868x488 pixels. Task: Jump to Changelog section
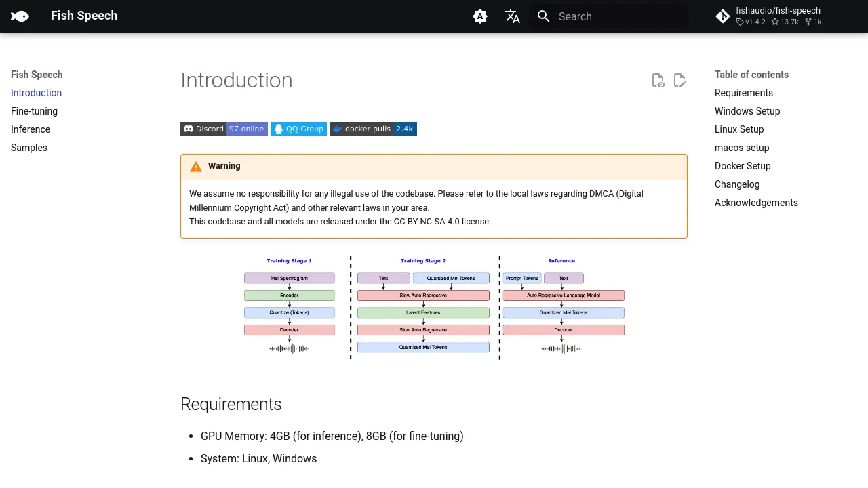[737, 184]
